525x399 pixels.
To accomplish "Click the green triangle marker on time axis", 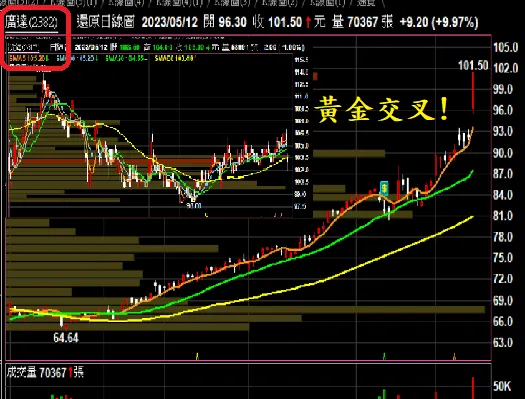I will tap(384, 356).
